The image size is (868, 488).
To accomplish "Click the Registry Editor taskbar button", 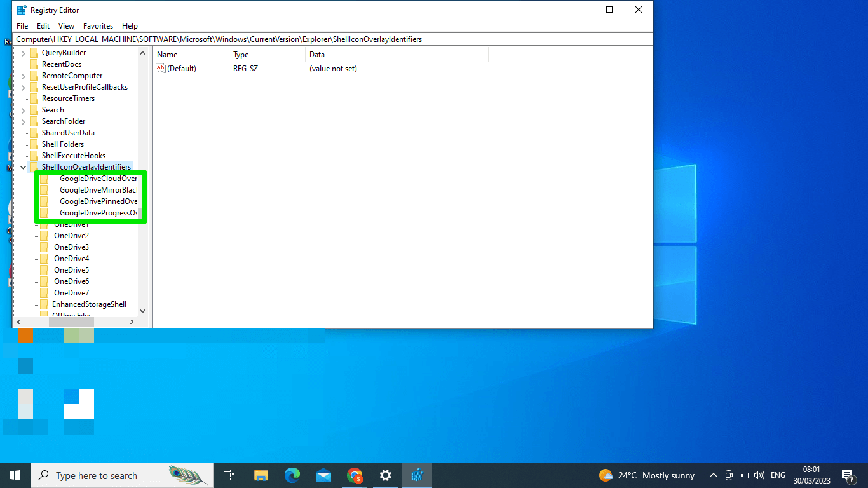I will (x=417, y=475).
